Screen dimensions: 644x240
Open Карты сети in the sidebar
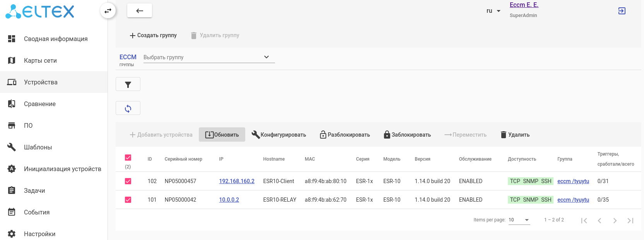point(40,60)
